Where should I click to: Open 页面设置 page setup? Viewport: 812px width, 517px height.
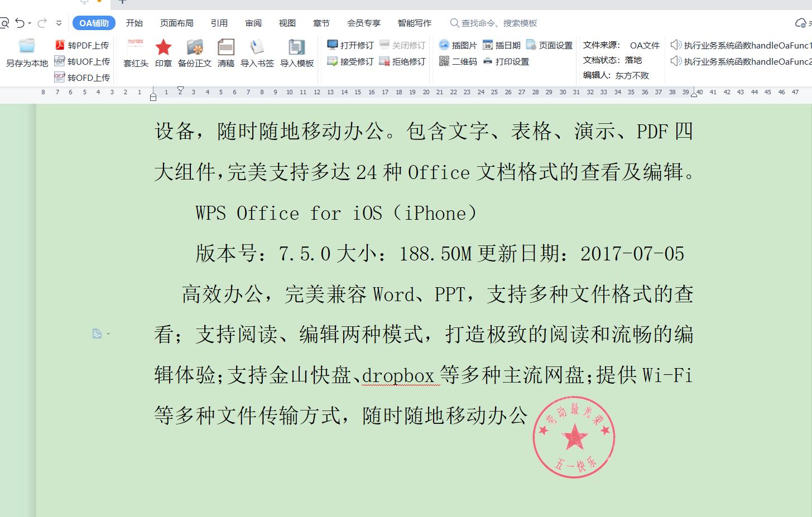click(550, 45)
